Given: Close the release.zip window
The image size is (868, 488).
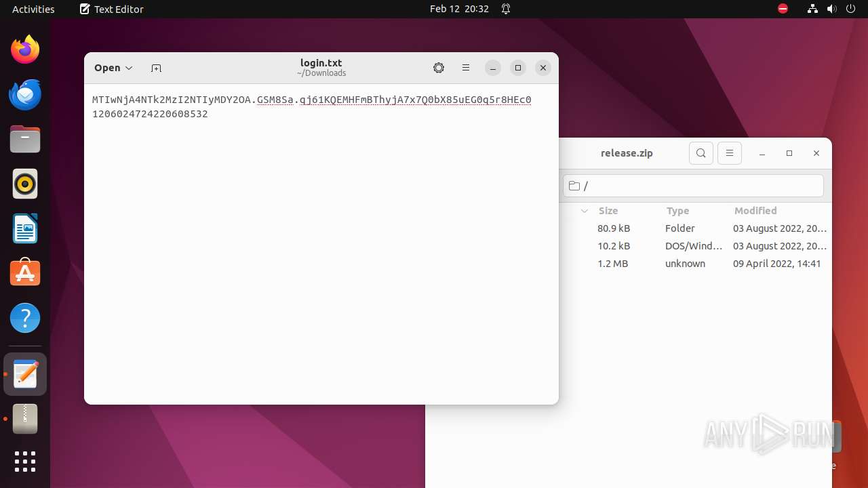Looking at the screenshot, I should [816, 153].
